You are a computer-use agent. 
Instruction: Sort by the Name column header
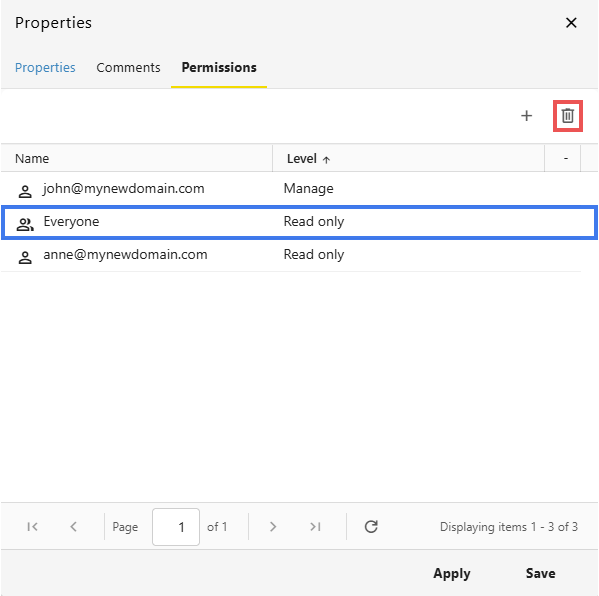coord(136,158)
